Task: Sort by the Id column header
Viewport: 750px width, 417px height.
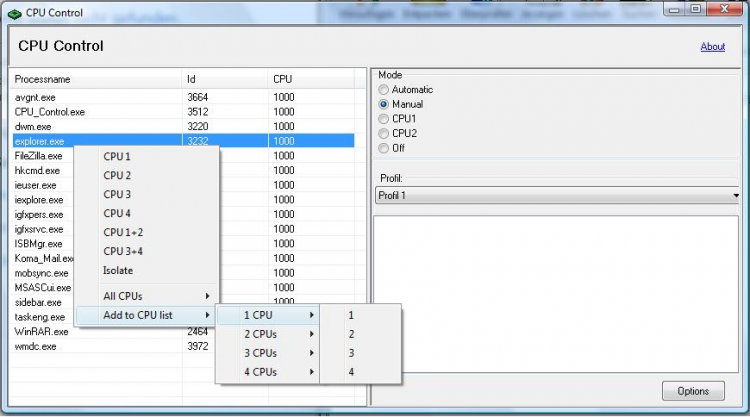Action: click(x=224, y=79)
